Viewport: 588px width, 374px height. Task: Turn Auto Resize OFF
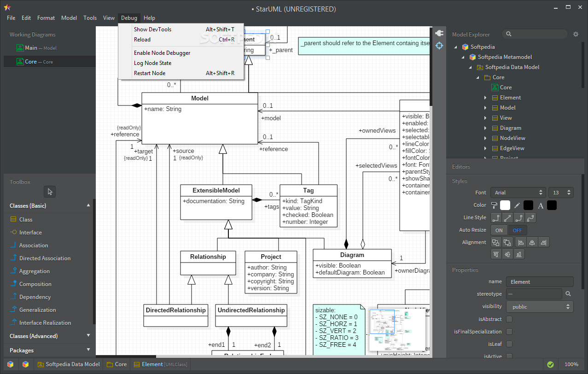click(x=518, y=230)
